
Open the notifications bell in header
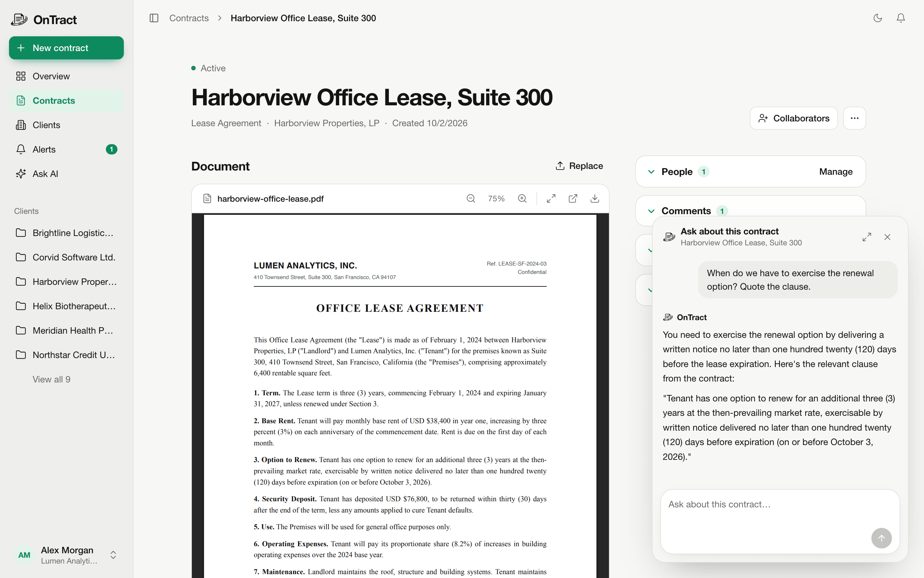pos(901,18)
